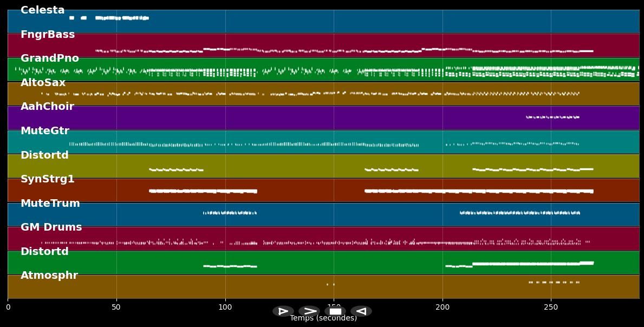Viewport: 644px width, 327px height.
Task: Choose the AltoSax track label
Action: (43, 83)
